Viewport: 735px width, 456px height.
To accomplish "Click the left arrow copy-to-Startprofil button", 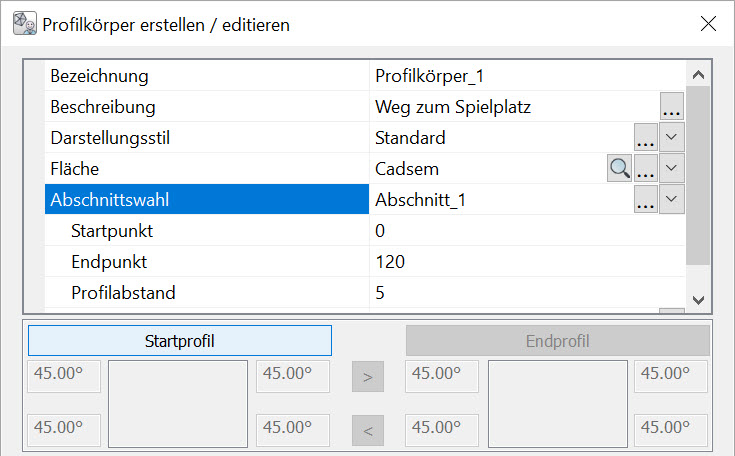I will [368, 431].
